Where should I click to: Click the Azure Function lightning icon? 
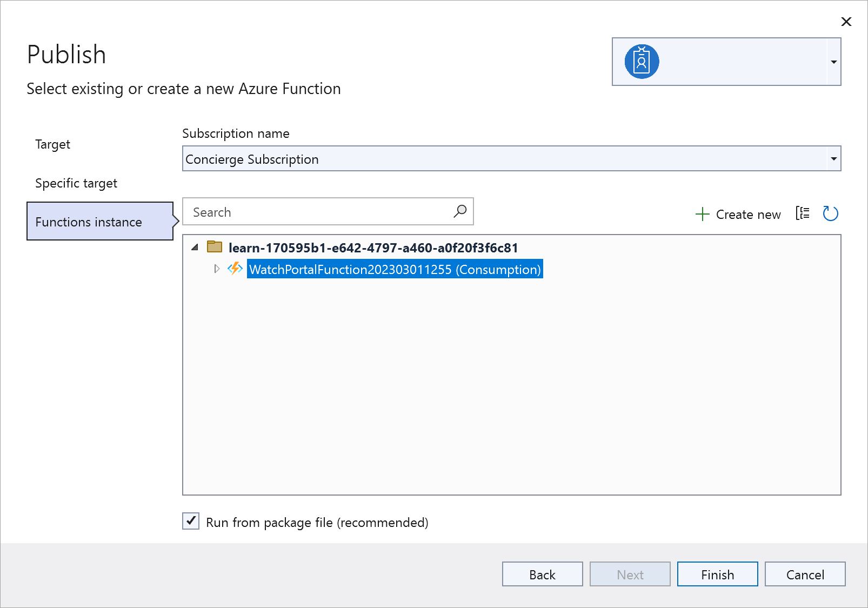point(235,269)
